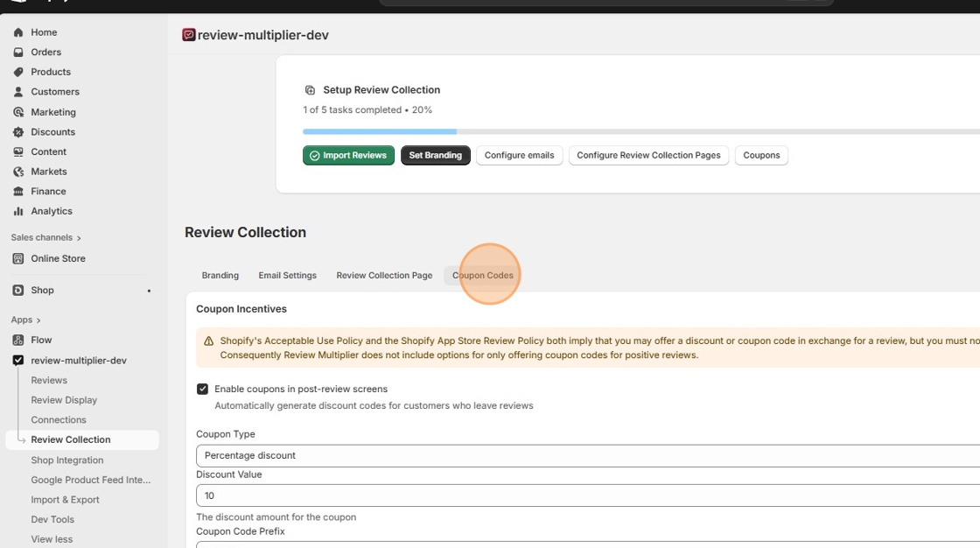Image resolution: width=980 pixels, height=548 pixels.
Task: Open Configure Review Collection Pages
Action: click(648, 155)
